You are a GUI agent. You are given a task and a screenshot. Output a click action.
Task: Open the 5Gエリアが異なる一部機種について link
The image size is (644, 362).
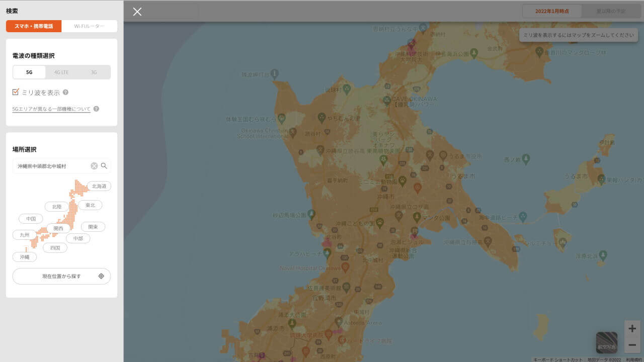pyautogui.click(x=51, y=109)
